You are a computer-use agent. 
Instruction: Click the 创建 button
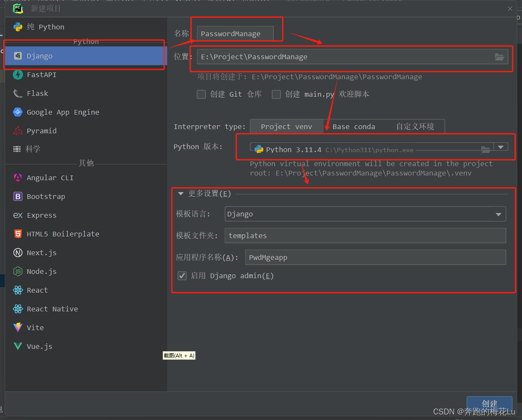tap(489, 403)
